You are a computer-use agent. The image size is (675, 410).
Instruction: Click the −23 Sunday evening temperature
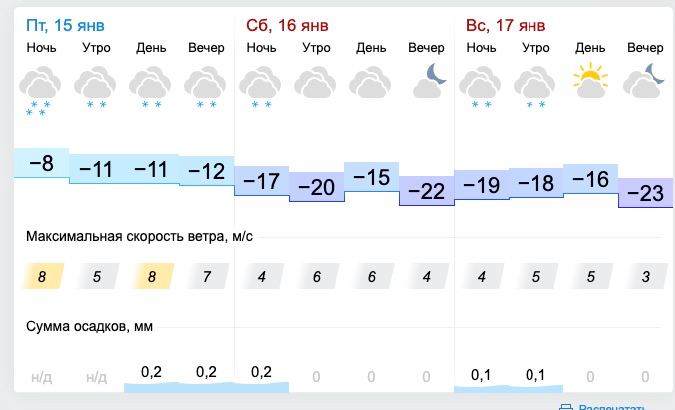(646, 193)
